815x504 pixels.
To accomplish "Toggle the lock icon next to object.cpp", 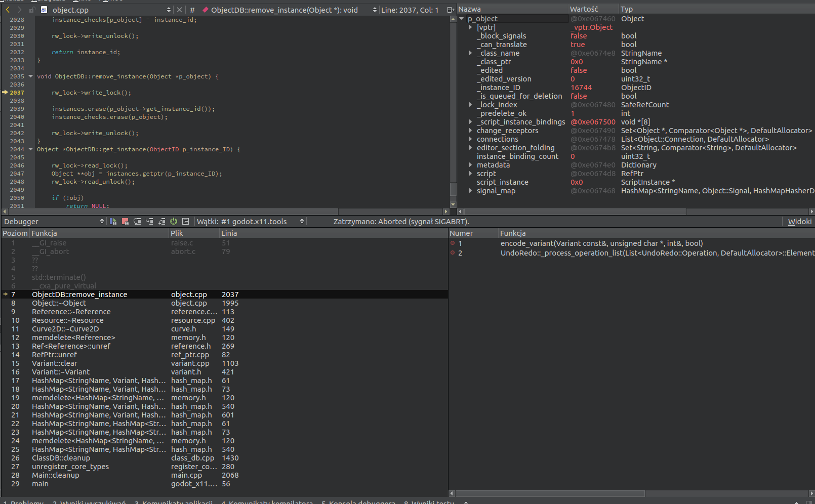I will click(x=31, y=10).
